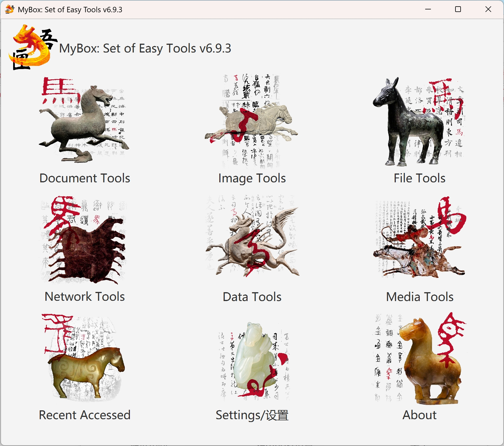Click the About text label
Image resolution: width=504 pixels, height=446 pixels.
(x=419, y=415)
